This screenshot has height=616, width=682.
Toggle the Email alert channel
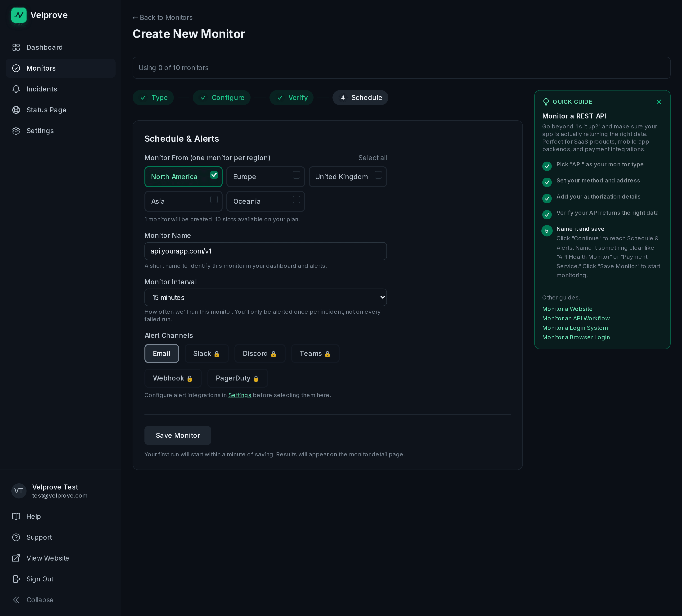[x=162, y=354]
